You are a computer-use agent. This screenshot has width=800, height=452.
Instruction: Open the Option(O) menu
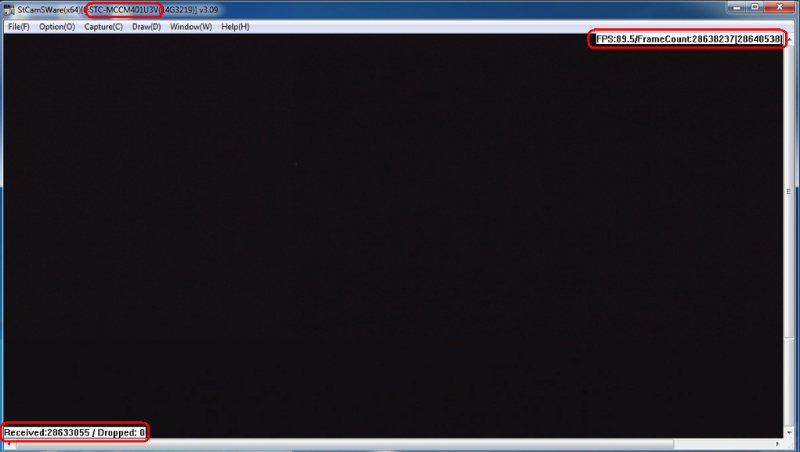56,27
